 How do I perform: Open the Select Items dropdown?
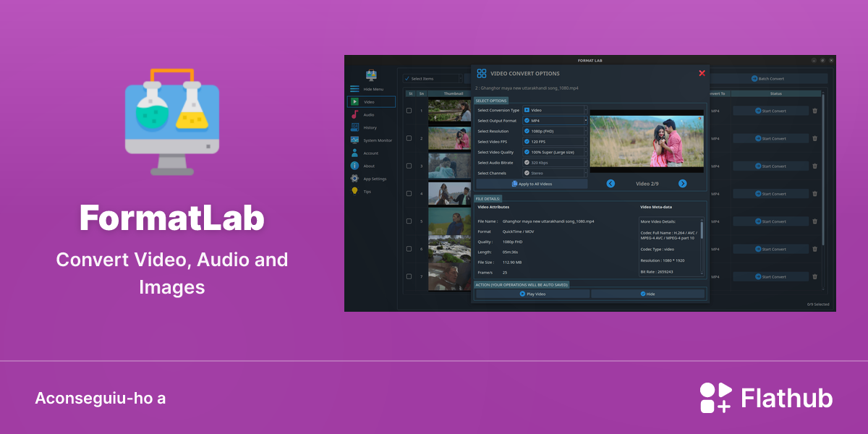433,78
